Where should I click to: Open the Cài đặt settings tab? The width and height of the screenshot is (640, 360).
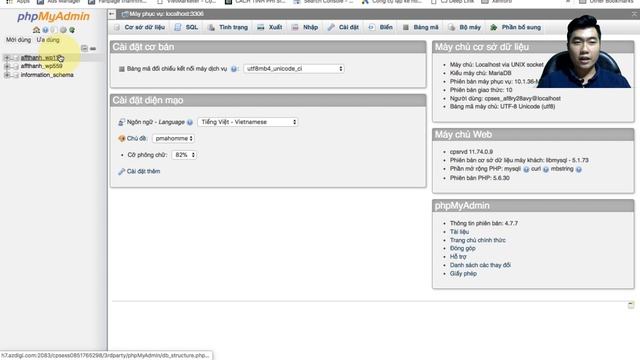coord(343,27)
